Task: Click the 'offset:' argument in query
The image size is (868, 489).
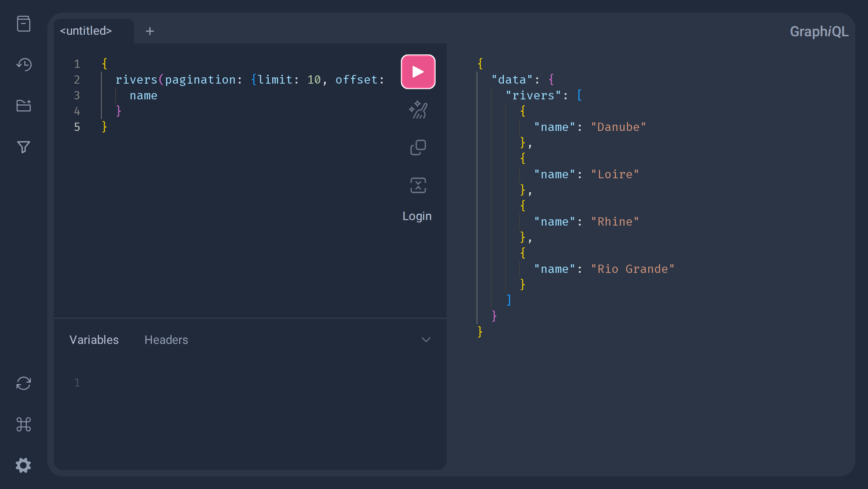Action: (x=360, y=80)
